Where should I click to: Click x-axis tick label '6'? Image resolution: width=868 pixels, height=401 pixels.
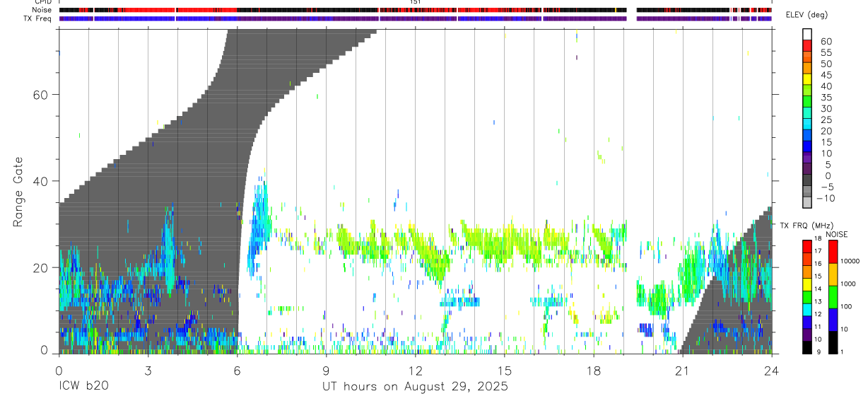pos(237,370)
